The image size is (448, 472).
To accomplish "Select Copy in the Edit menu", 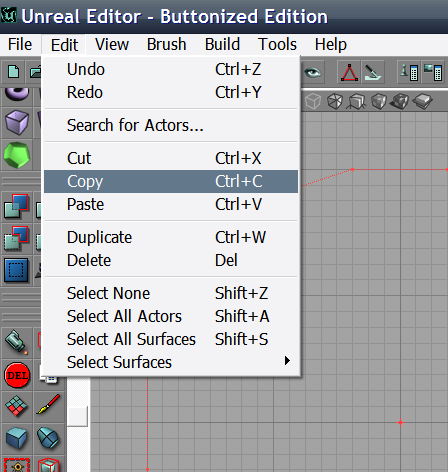I will (171, 181).
